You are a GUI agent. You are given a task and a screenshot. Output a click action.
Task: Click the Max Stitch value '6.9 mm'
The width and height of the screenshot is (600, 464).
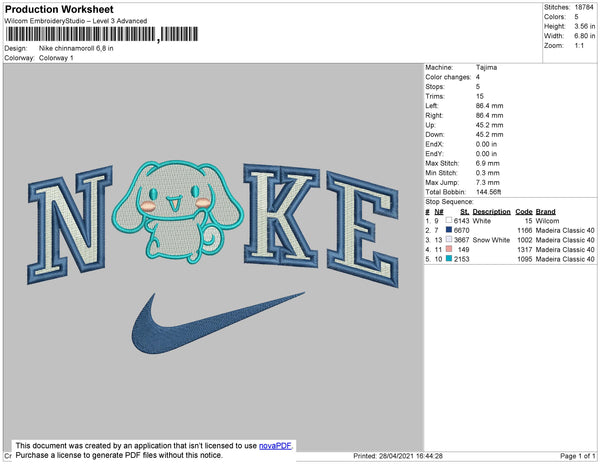point(488,163)
